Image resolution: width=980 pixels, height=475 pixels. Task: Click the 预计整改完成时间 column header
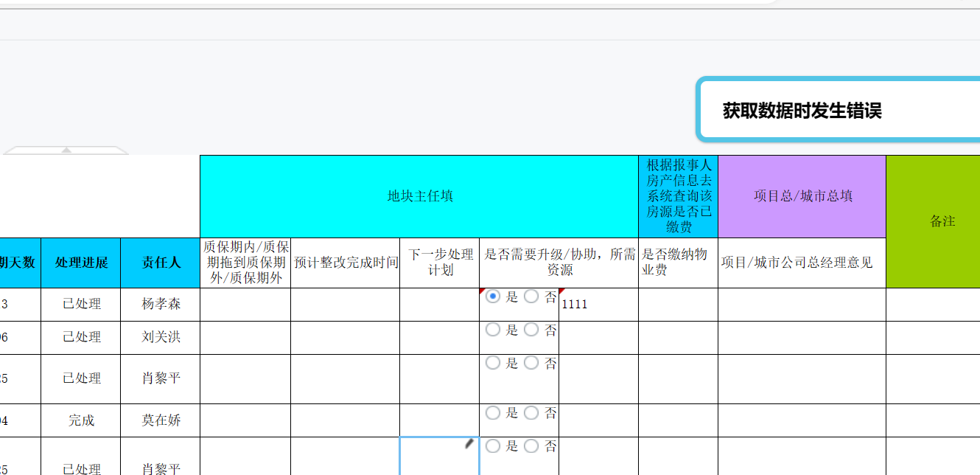346,263
